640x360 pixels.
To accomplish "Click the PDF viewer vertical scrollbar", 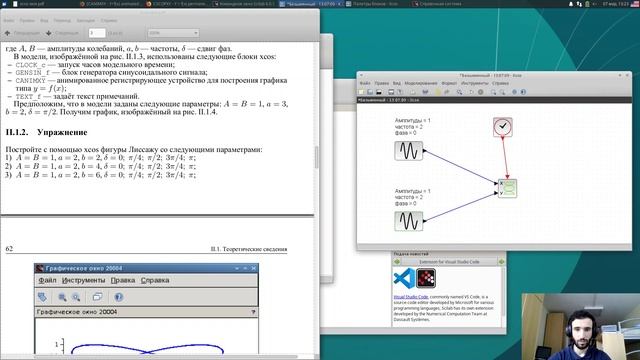I will 316,157.
